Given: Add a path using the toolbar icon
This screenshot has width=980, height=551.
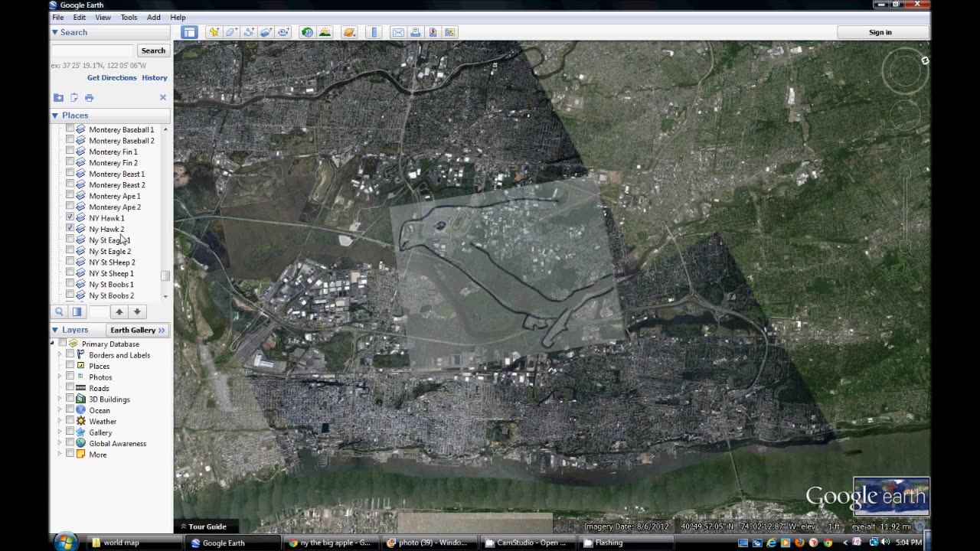Looking at the screenshot, I should (249, 32).
